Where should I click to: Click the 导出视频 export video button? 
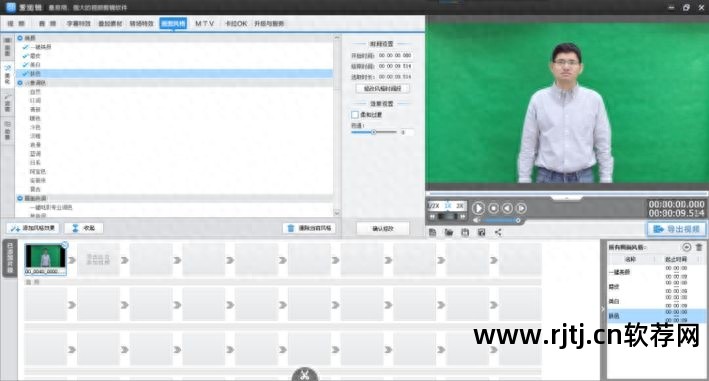click(676, 229)
